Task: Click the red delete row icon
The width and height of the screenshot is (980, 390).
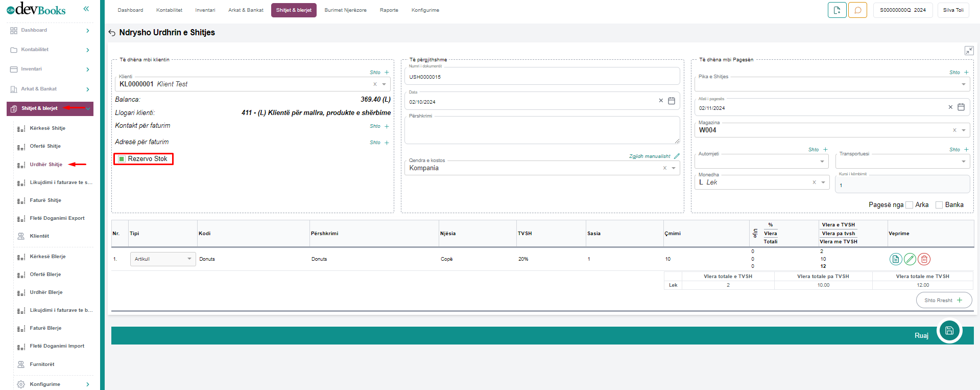Action: (x=924, y=259)
